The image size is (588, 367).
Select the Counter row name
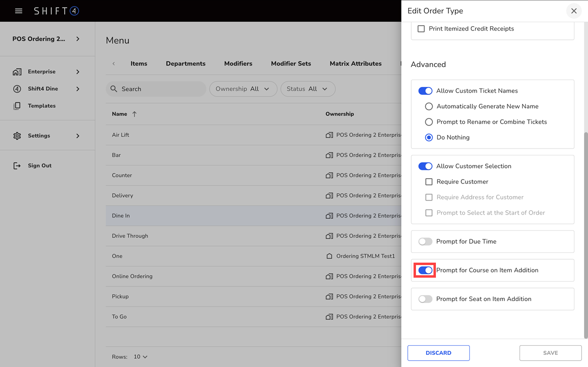click(x=122, y=175)
